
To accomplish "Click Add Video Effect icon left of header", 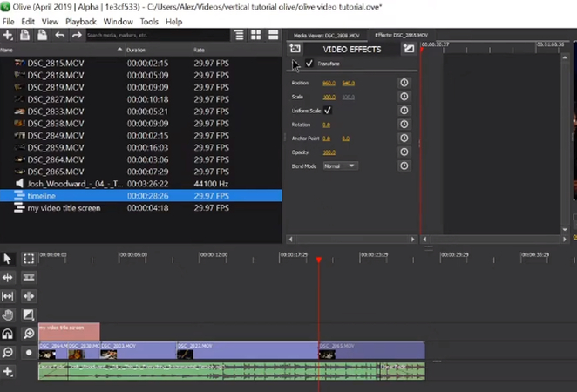I will pyautogui.click(x=295, y=49).
